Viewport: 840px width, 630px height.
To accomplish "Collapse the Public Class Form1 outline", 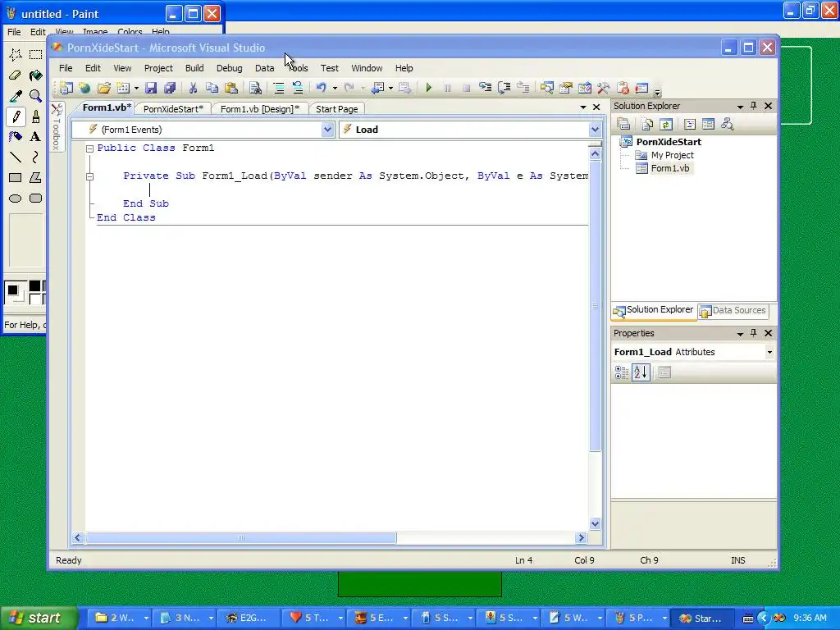I will tap(90, 148).
